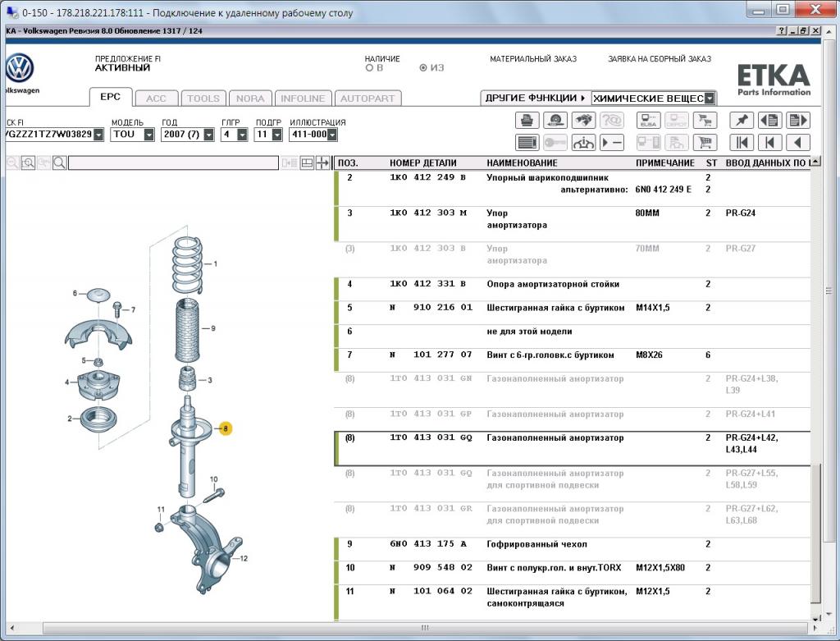This screenshot has width=840, height=641.
Task: Select row 1T0 413 031 GQ PR-G24+L42
Action: pyautogui.click(x=572, y=449)
